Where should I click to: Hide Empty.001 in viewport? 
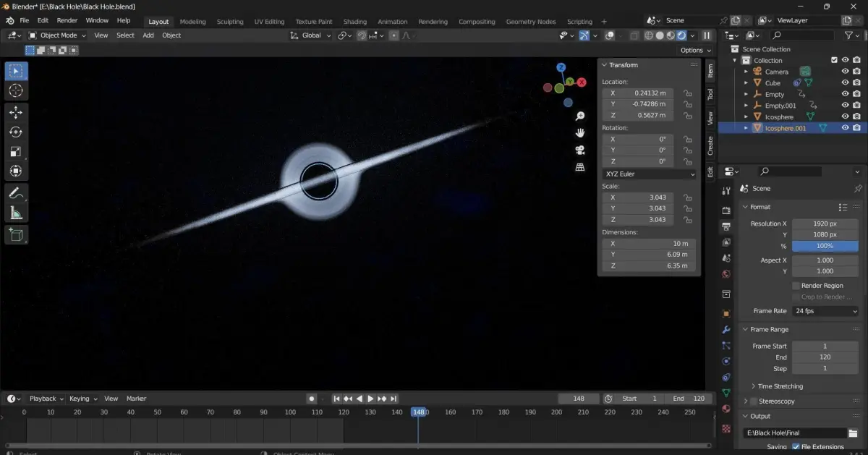click(845, 105)
